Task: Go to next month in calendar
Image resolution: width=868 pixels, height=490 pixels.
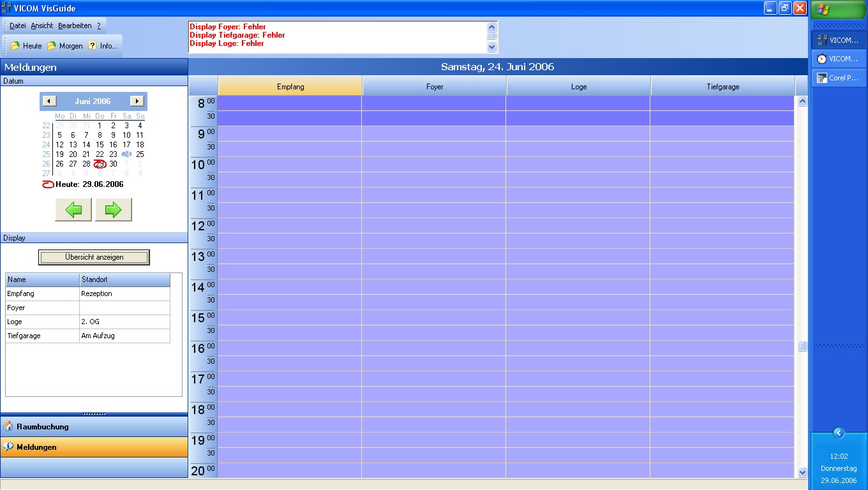Action: [x=137, y=101]
